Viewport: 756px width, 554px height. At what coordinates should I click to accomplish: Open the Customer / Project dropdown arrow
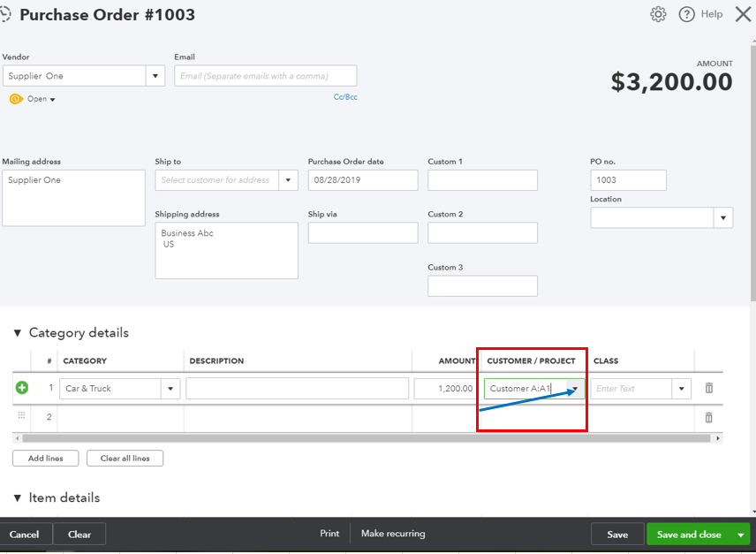tap(575, 389)
